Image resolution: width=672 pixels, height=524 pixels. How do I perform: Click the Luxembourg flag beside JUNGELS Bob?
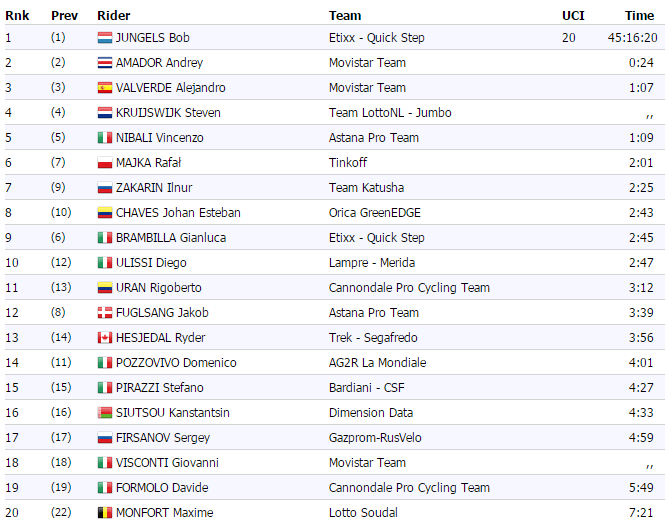click(x=104, y=38)
